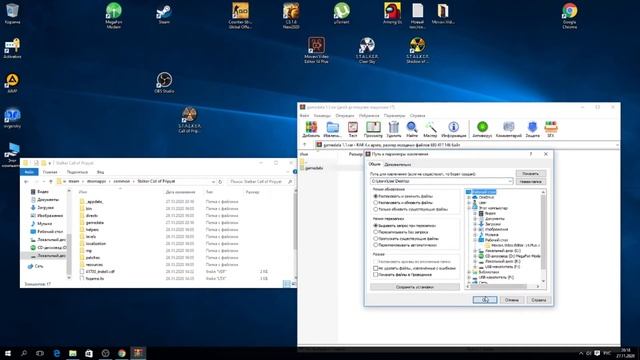Select 'Только обновить существующие файлы' radio
This screenshot has height=360, width=640.
(x=376, y=209)
